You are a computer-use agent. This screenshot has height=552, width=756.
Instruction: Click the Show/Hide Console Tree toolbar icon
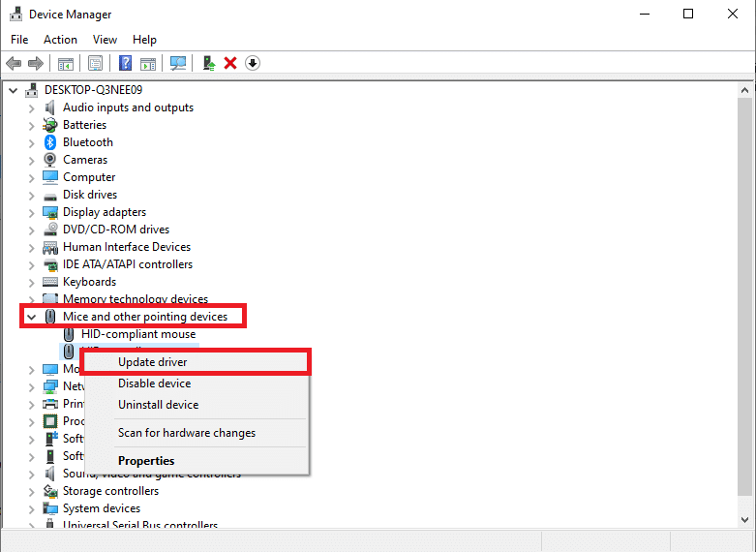[x=66, y=63]
